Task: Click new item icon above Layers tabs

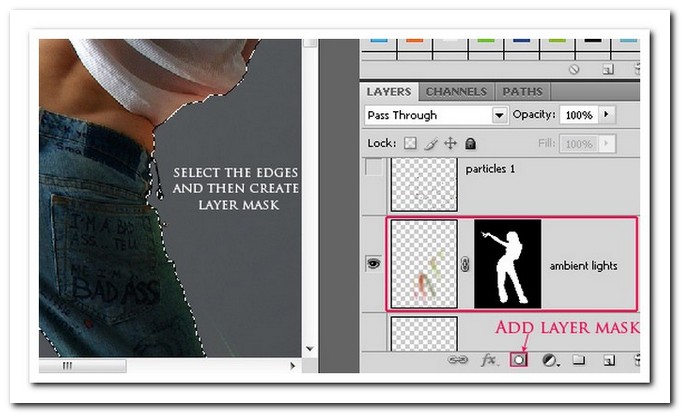Action: tap(608, 70)
